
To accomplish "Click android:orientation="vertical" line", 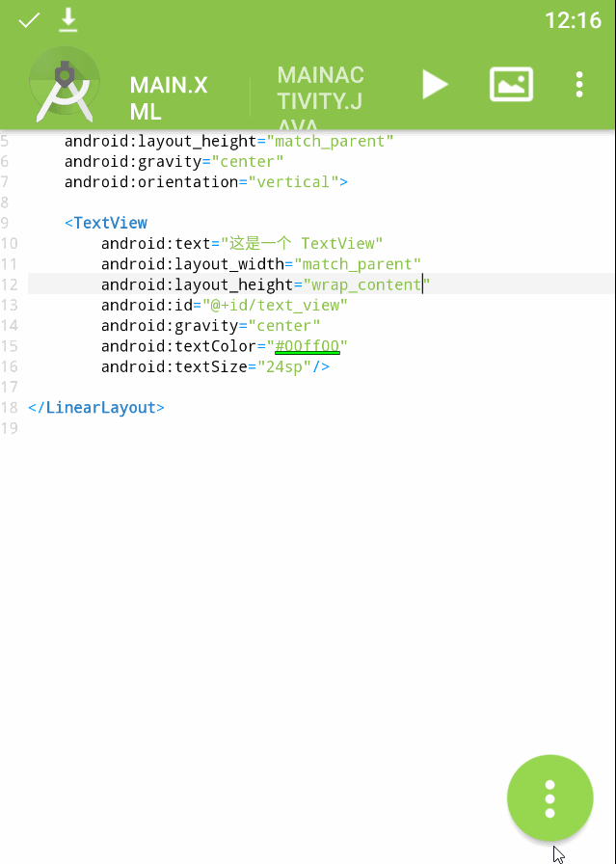I will pos(206,182).
